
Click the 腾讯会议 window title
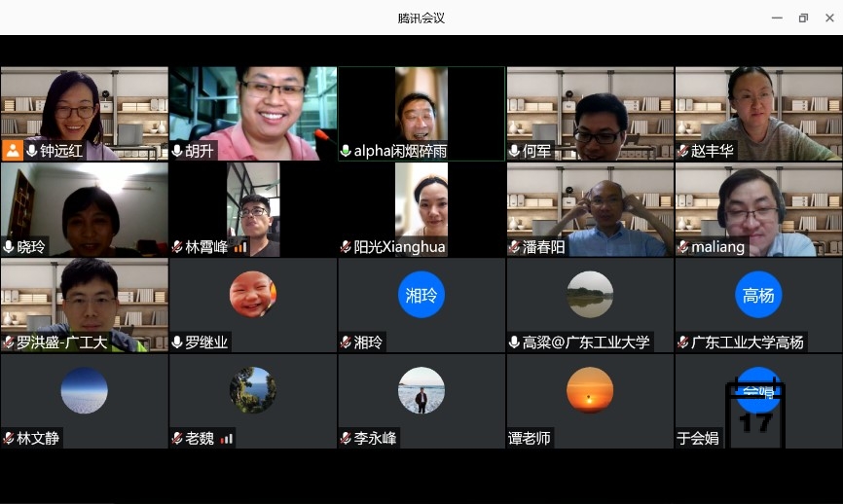click(x=421, y=18)
